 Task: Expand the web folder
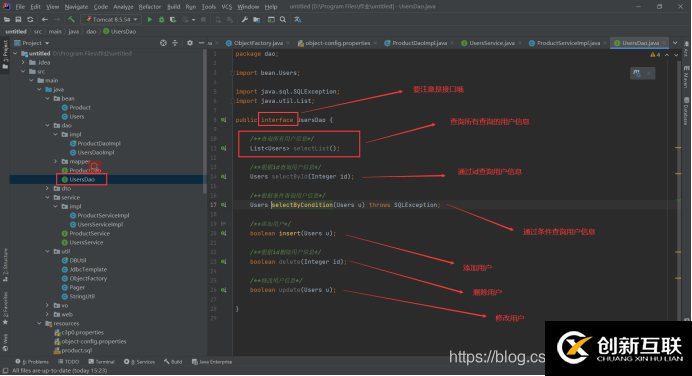[x=48, y=315]
